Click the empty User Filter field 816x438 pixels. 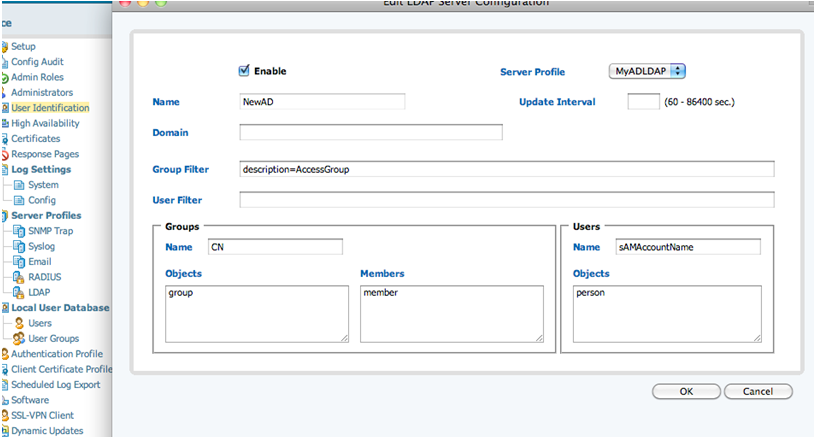(507, 200)
